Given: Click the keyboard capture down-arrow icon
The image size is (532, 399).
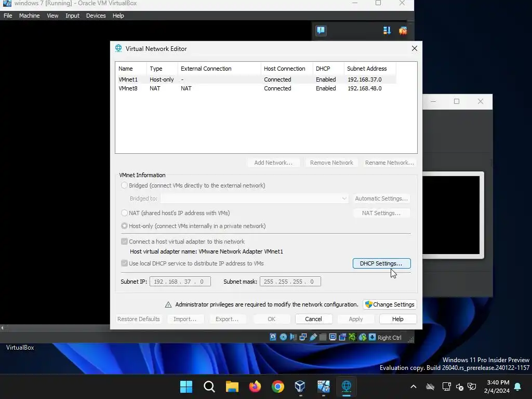Looking at the screenshot, I should (372, 337).
